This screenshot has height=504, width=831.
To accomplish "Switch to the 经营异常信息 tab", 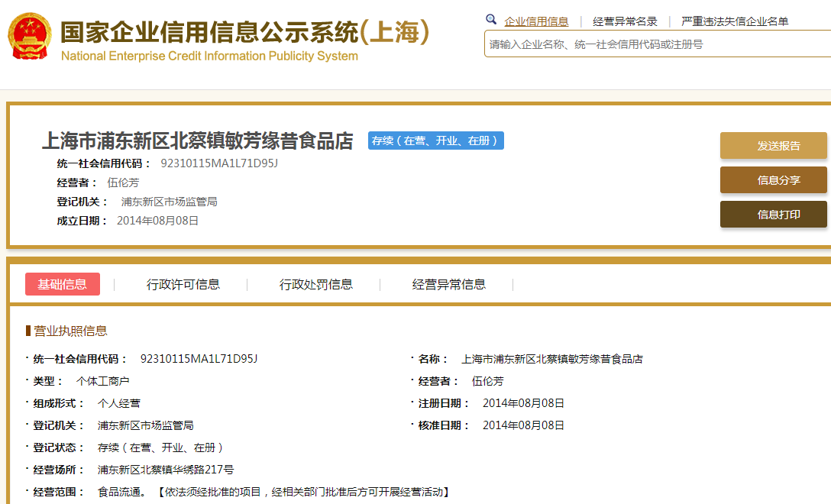I will coord(449,285).
